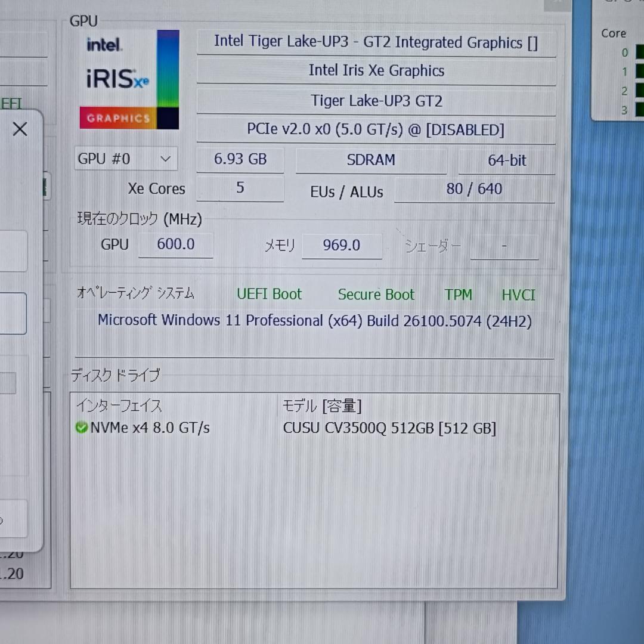This screenshot has height=644, width=644.
Task: Click the 6.93 GB memory size field
Action: 240,159
